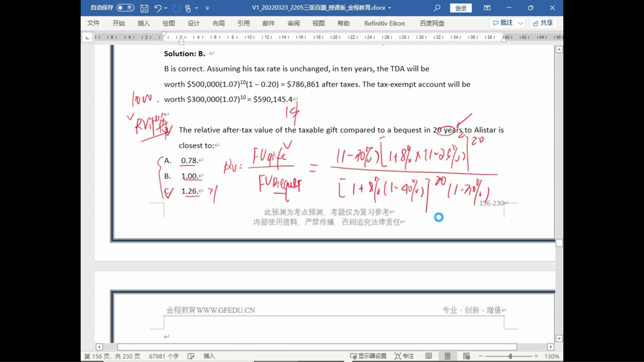Click the Redo icon in quick access toolbar

pos(176,8)
